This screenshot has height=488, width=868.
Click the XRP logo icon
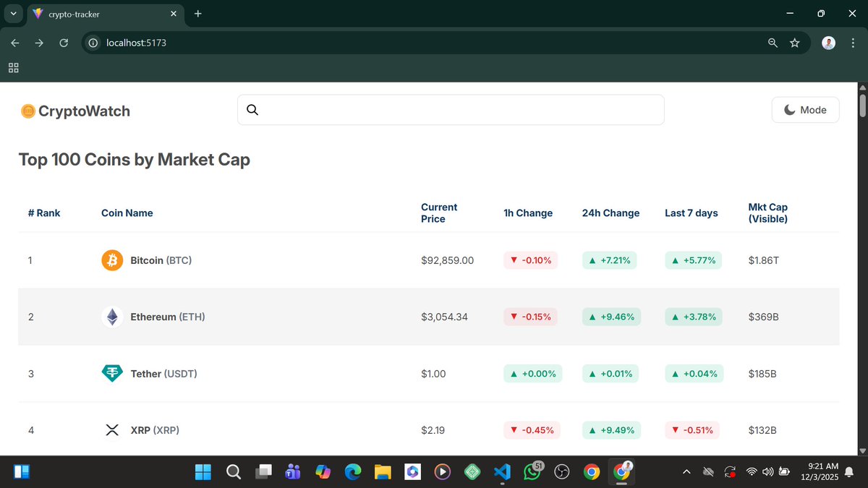(x=112, y=429)
